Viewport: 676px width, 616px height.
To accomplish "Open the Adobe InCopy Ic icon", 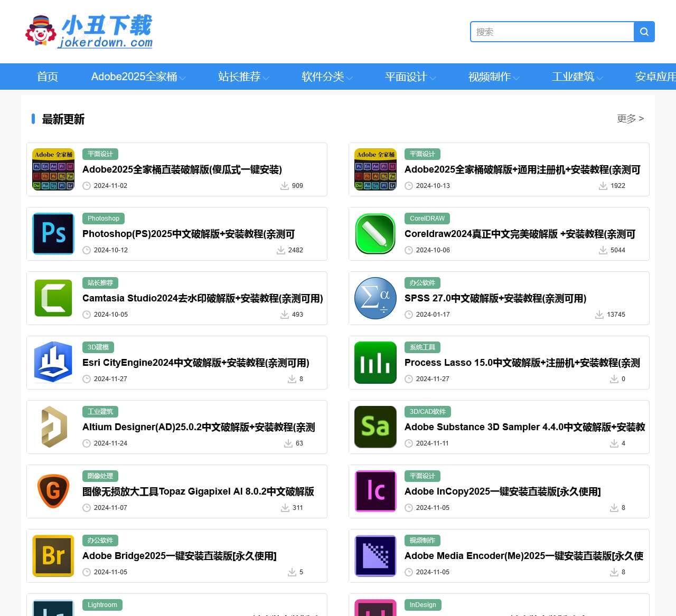I will pyautogui.click(x=375, y=491).
